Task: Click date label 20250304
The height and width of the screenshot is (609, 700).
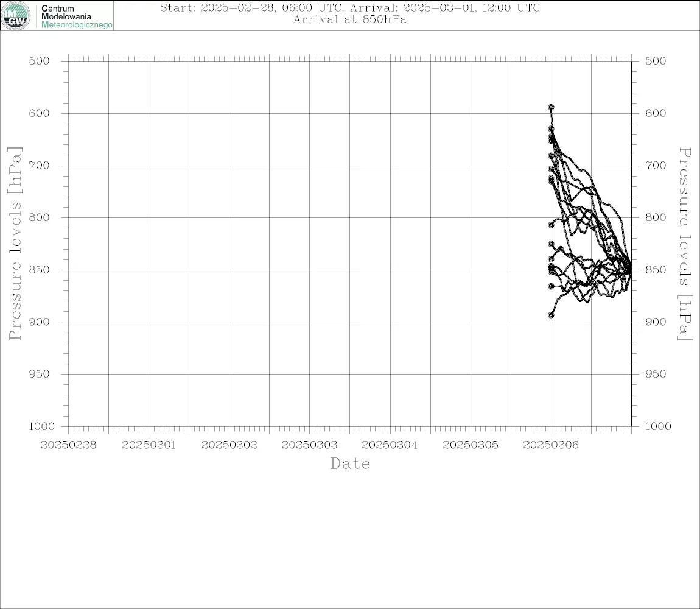Action: (x=390, y=445)
